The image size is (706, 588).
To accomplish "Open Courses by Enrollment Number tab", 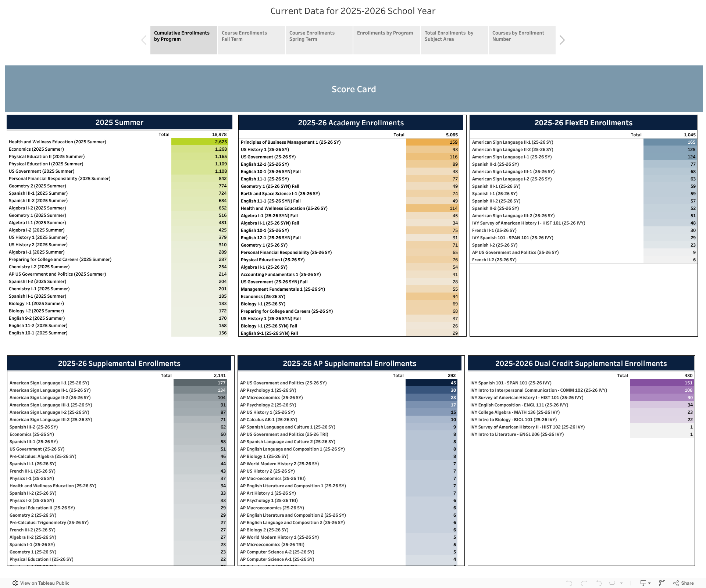I will (x=521, y=40).
